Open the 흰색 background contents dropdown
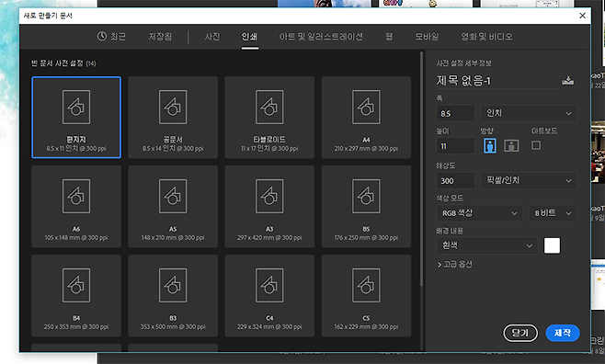605x364 pixels. pos(487,245)
